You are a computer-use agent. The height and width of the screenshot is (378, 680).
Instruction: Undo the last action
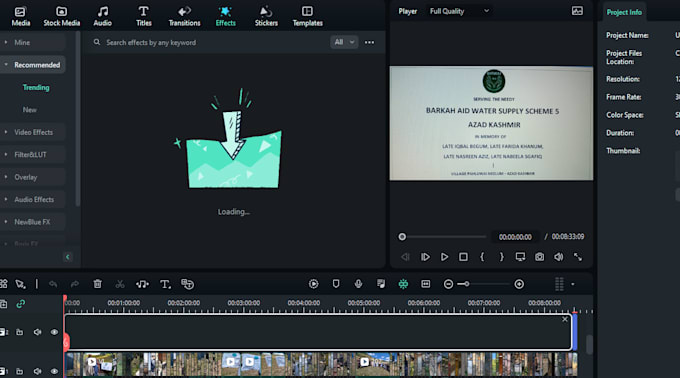pos(53,284)
